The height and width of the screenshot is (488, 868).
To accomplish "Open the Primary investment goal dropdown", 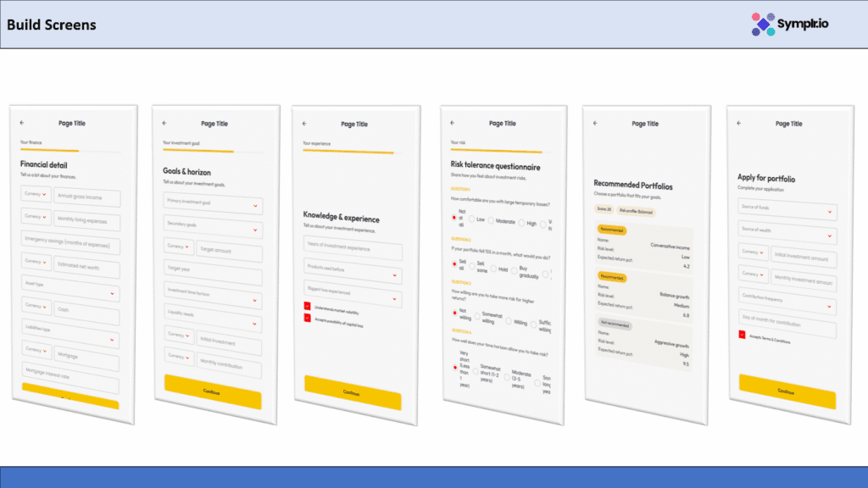I will click(x=213, y=203).
